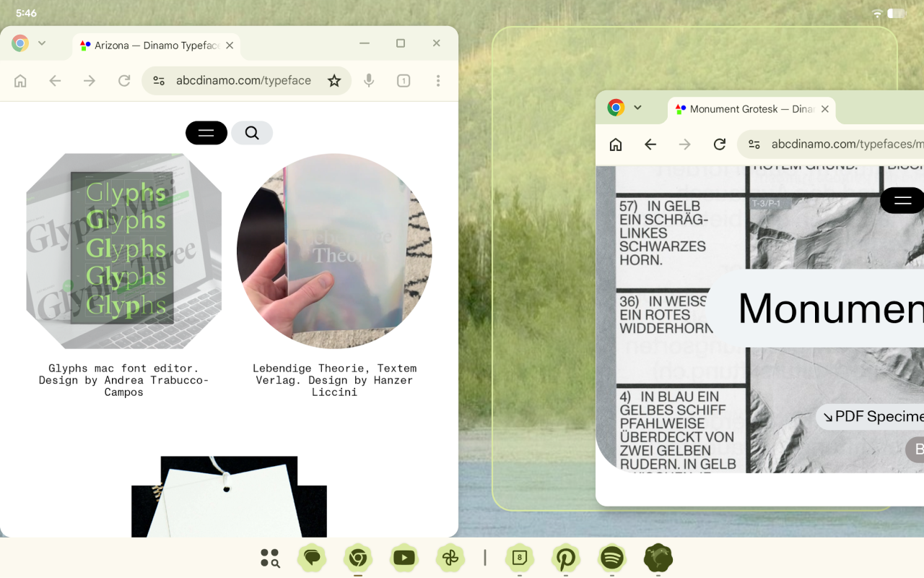This screenshot has width=924, height=578.
Task: Expand Chrome window dropdown in Arizona window
Action: pyautogui.click(x=42, y=43)
